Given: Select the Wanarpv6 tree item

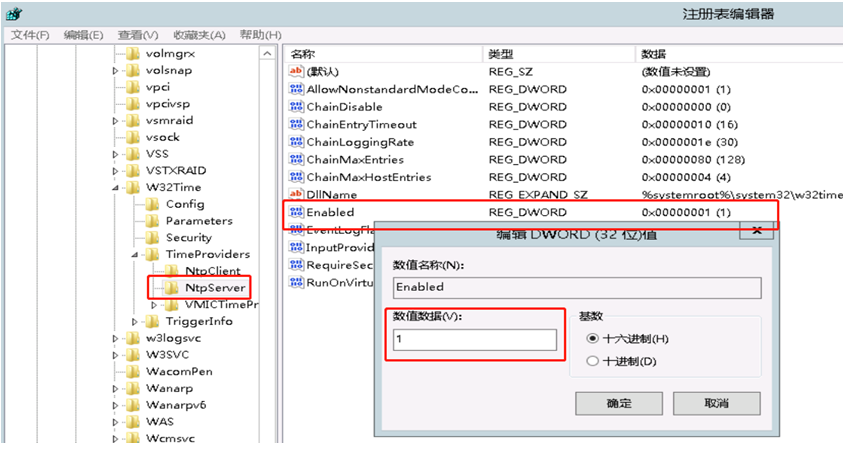Looking at the screenshot, I should [x=176, y=405].
